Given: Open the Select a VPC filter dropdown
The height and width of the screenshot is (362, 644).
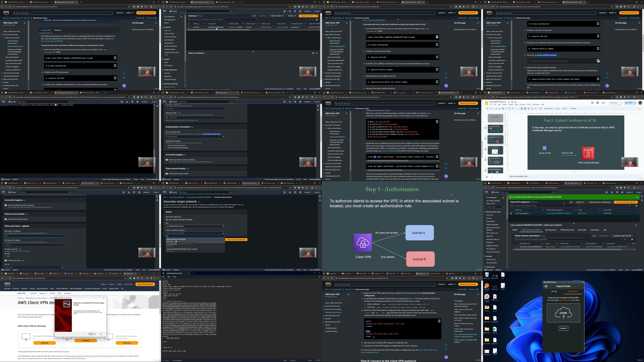Looking at the screenshot, I should (495, 207).
